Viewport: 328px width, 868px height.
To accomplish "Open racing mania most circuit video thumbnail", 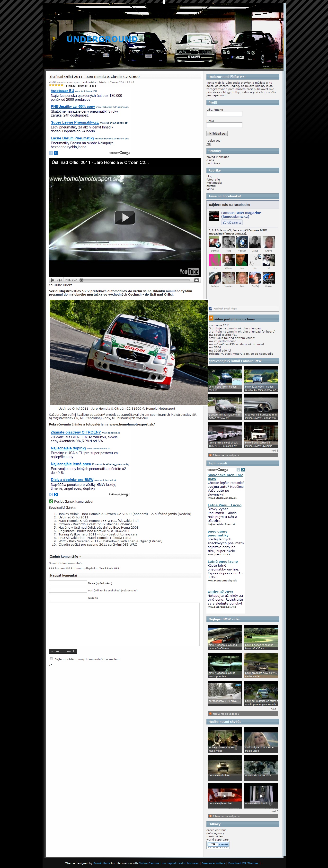I will point(225,435).
